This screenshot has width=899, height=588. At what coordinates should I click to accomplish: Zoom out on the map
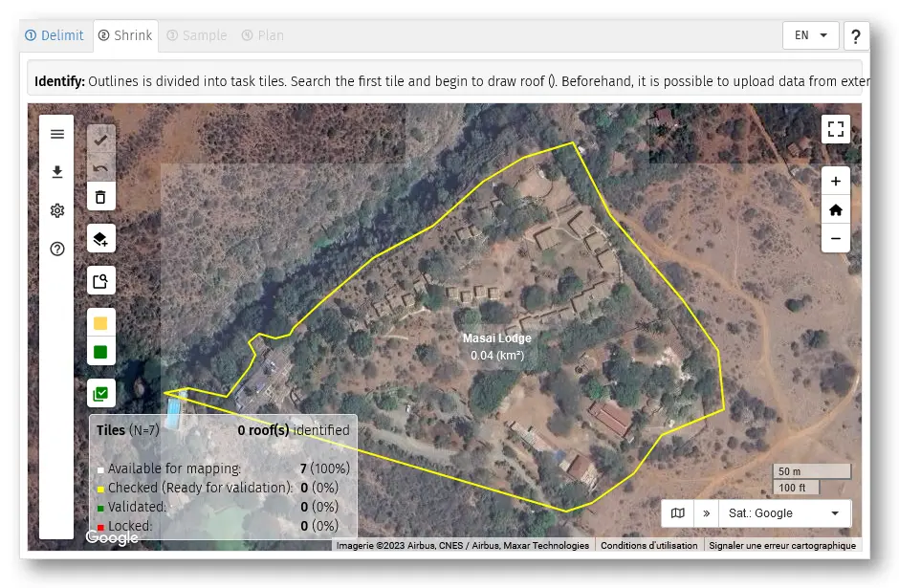click(835, 238)
